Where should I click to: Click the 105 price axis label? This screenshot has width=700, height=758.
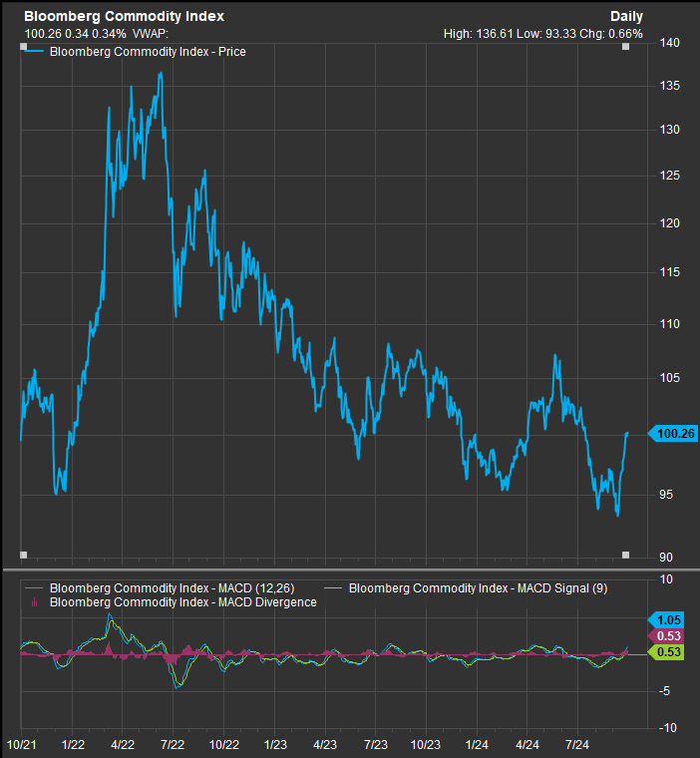point(669,378)
